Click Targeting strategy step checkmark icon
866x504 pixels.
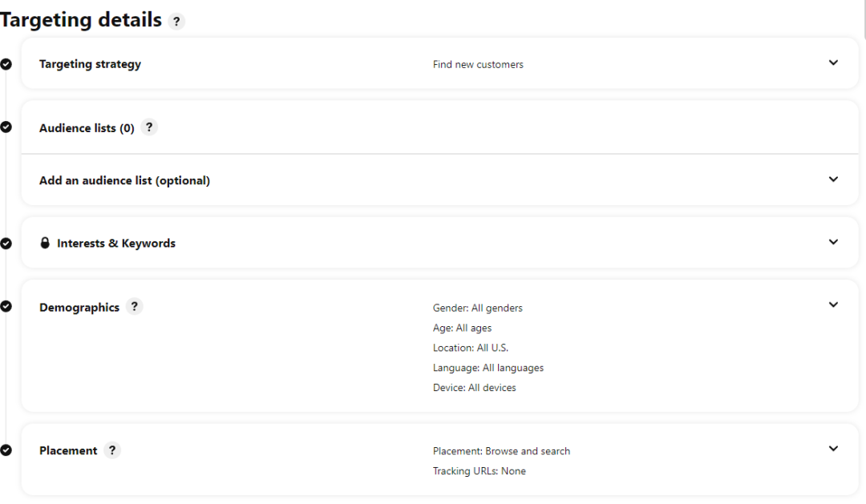6,64
